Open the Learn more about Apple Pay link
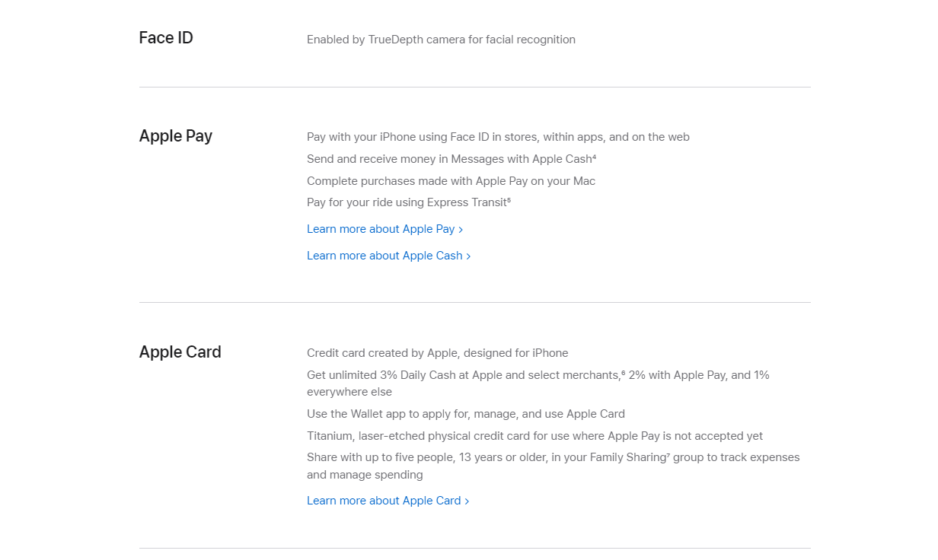 (x=384, y=229)
